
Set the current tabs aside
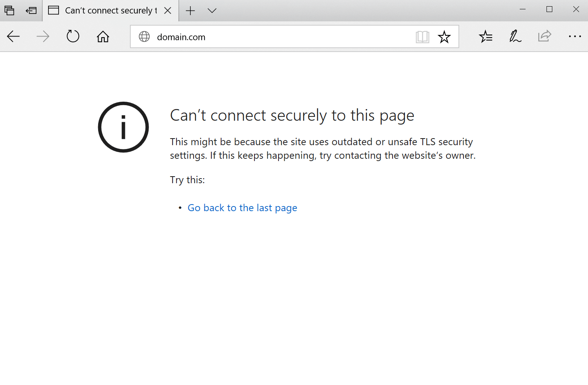point(31,10)
